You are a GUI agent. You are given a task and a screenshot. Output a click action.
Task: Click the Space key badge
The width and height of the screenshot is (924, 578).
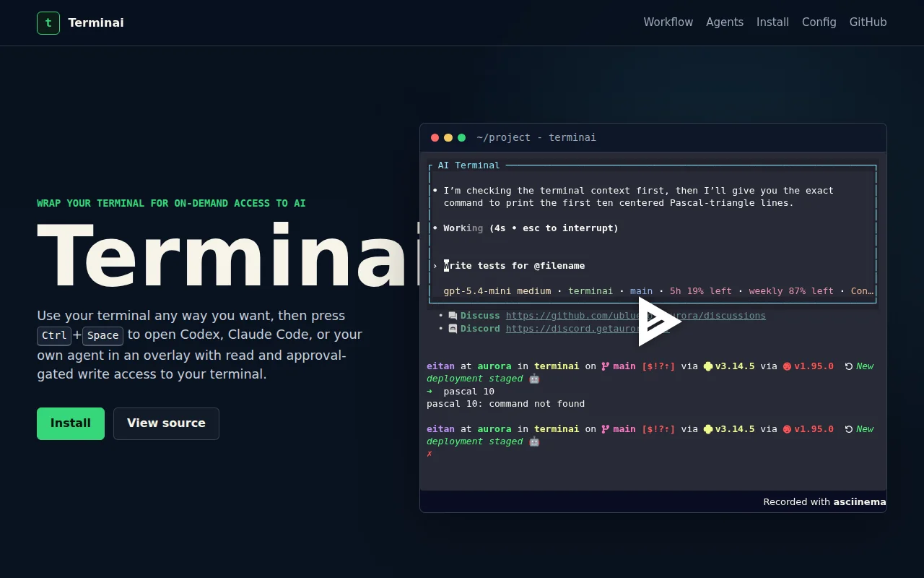click(103, 336)
